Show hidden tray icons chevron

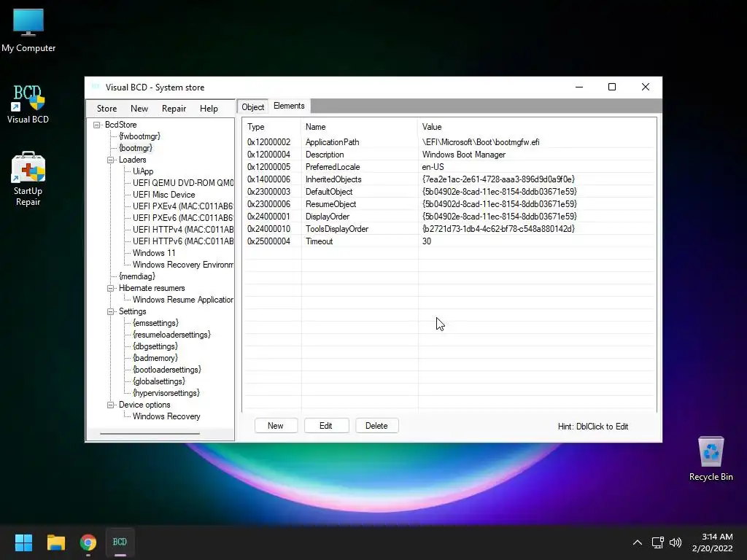point(638,542)
